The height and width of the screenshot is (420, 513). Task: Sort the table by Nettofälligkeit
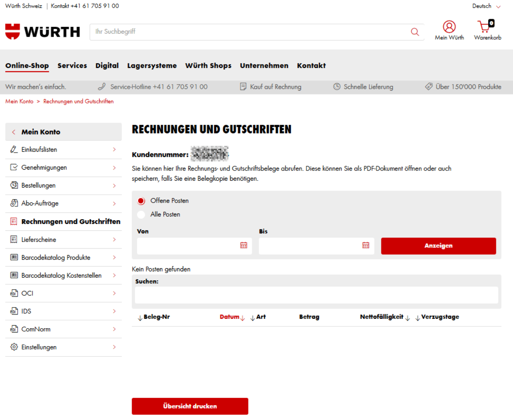(x=385, y=317)
